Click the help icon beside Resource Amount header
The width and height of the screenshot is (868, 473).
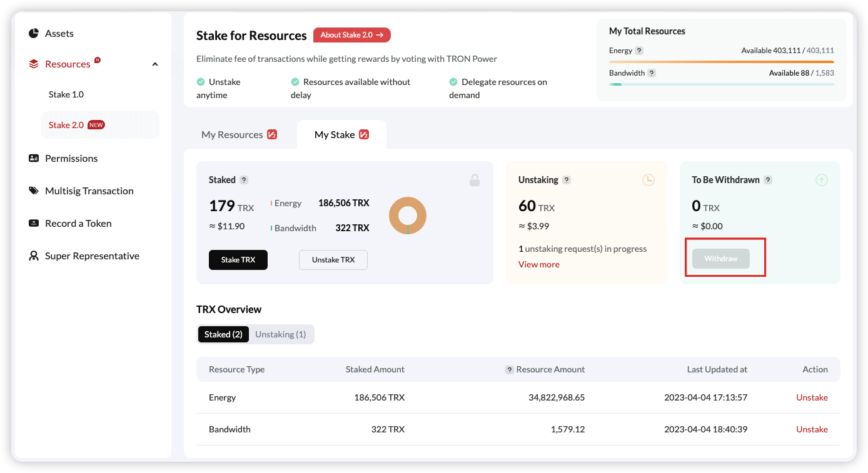[510, 370]
